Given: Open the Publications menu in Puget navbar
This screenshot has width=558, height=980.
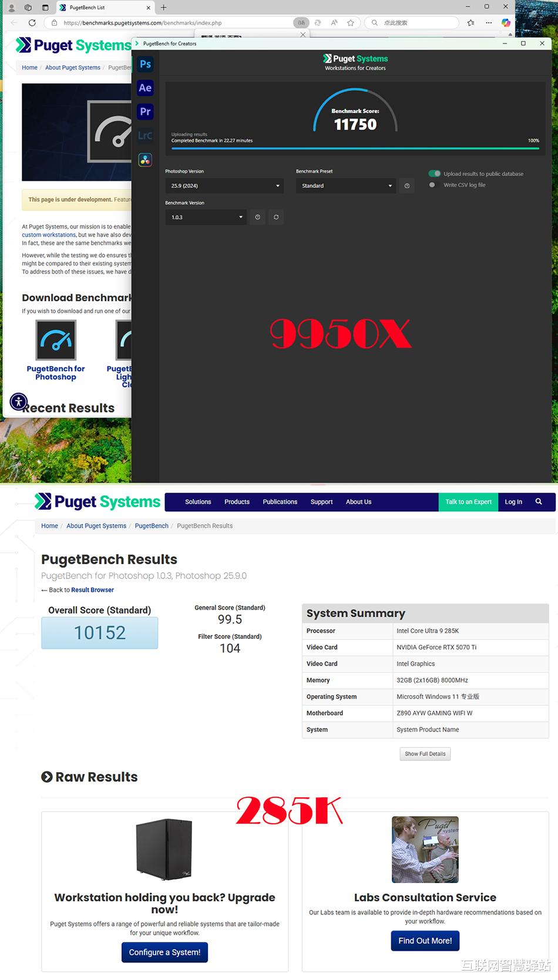Looking at the screenshot, I should tap(280, 502).
